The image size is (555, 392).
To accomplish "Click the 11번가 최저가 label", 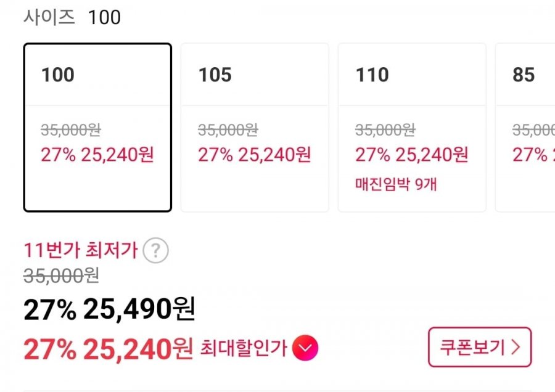I will [x=80, y=250].
